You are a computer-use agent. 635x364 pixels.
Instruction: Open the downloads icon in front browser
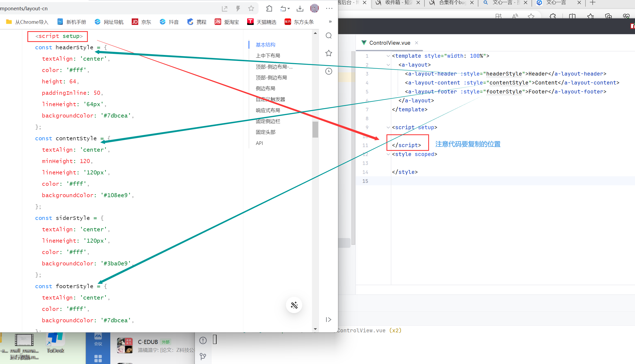click(300, 9)
